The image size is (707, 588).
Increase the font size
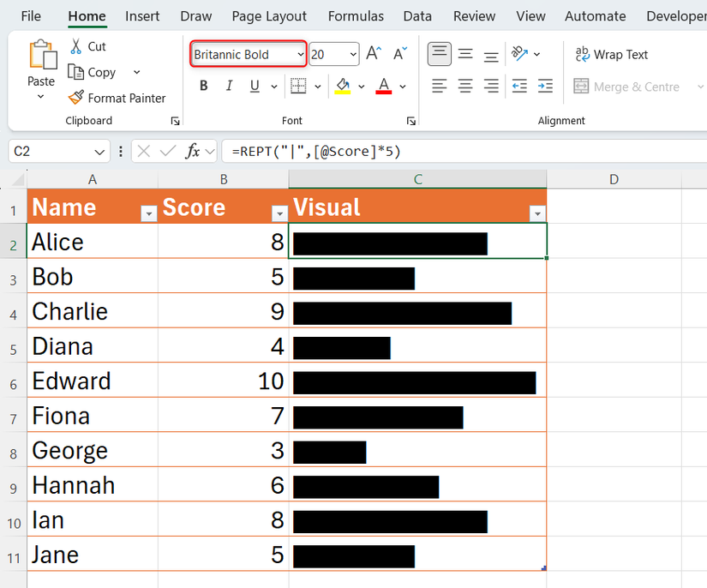tap(372, 51)
